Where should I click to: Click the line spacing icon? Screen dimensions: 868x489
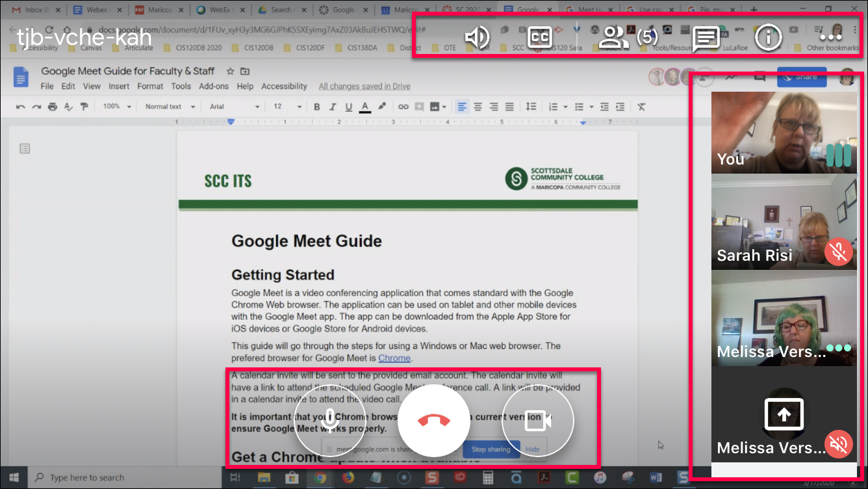[531, 107]
